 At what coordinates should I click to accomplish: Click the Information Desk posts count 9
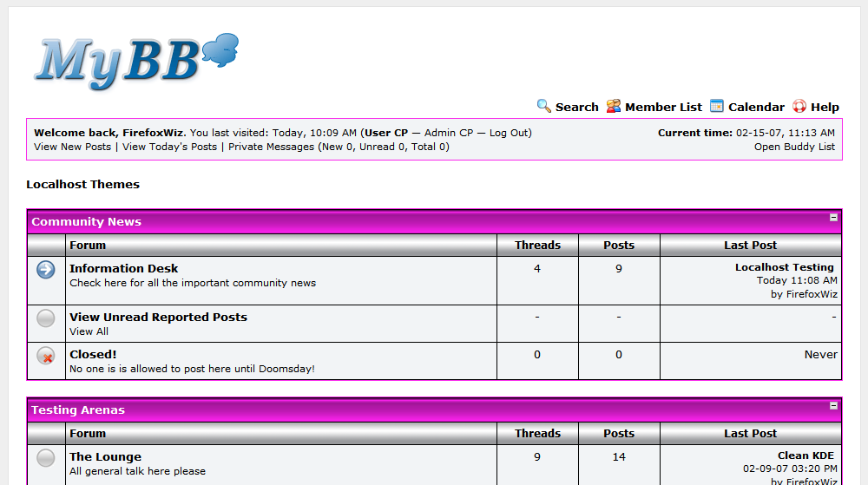click(x=619, y=269)
